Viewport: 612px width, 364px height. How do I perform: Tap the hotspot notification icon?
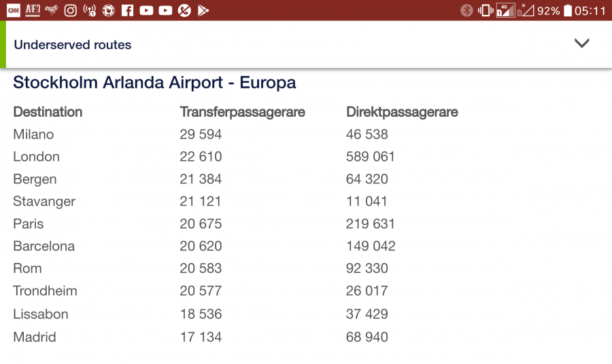90,10
